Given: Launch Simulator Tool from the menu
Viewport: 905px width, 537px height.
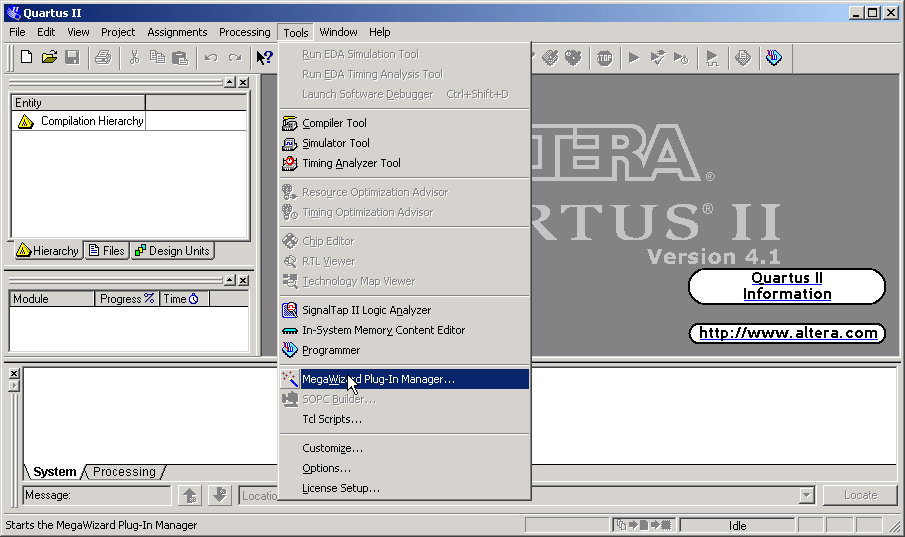Looking at the screenshot, I should coord(335,143).
